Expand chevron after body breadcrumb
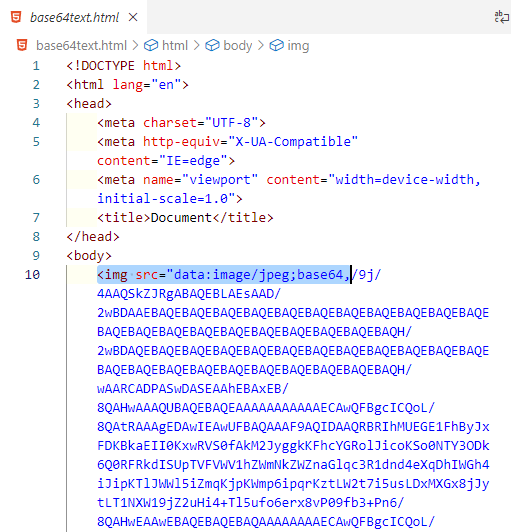The width and height of the screenshot is (511, 532). pos(260,45)
